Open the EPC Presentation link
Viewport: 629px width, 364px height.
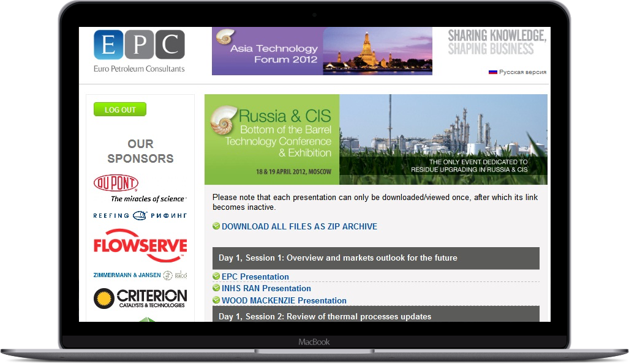[x=255, y=277]
